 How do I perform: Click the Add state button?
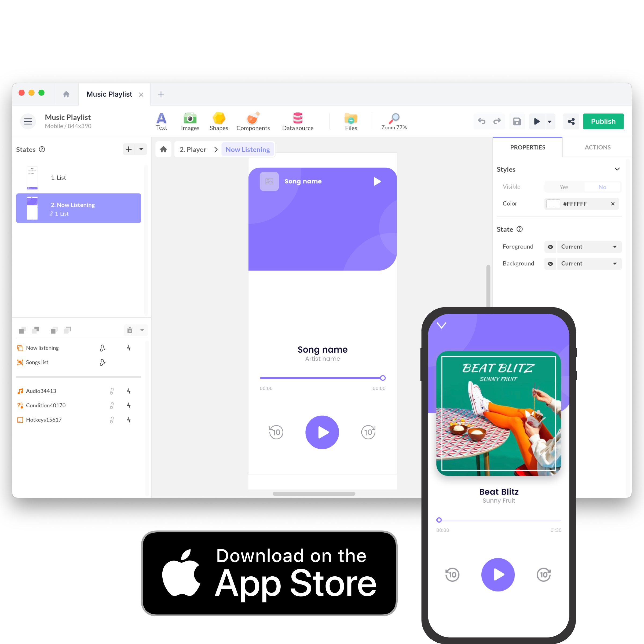pos(129,149)
